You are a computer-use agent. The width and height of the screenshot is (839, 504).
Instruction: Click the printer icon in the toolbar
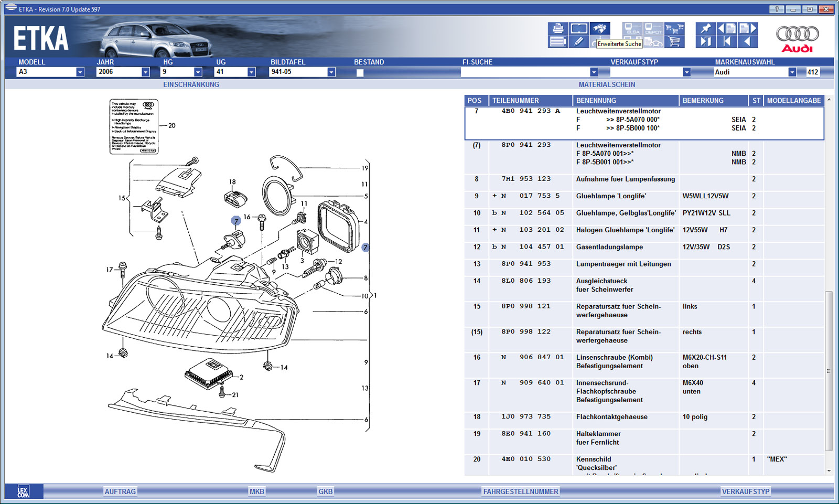click(558, 28)
